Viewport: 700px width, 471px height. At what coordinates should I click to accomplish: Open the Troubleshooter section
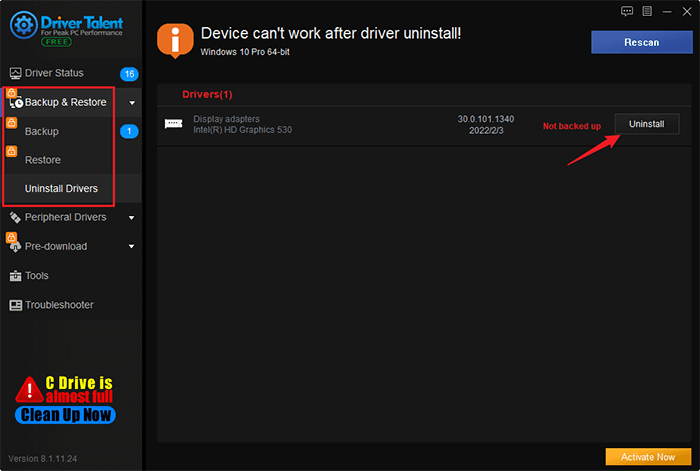pyautogui.click(x=59, y=305)
